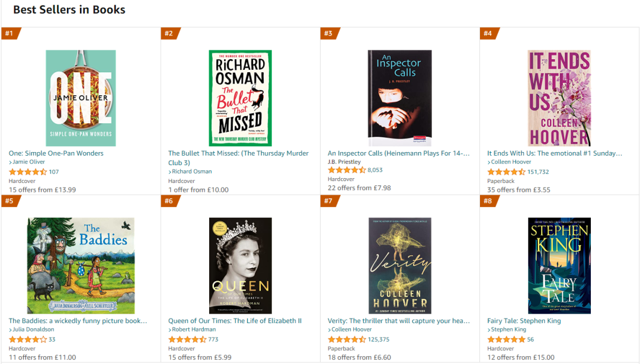Click the Verity book cover image
This screenshot has height=364, width=640.
(x=399, y=266)
